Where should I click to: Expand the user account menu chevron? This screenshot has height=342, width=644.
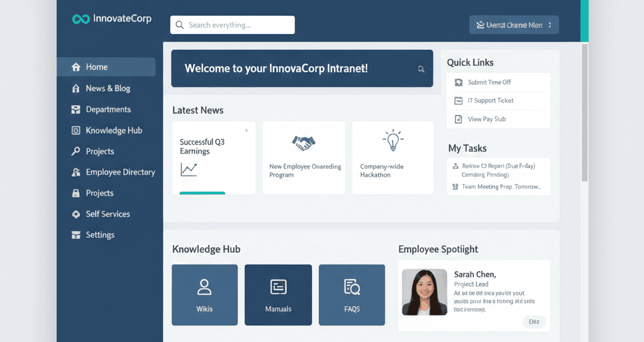[x=550, y=25]
